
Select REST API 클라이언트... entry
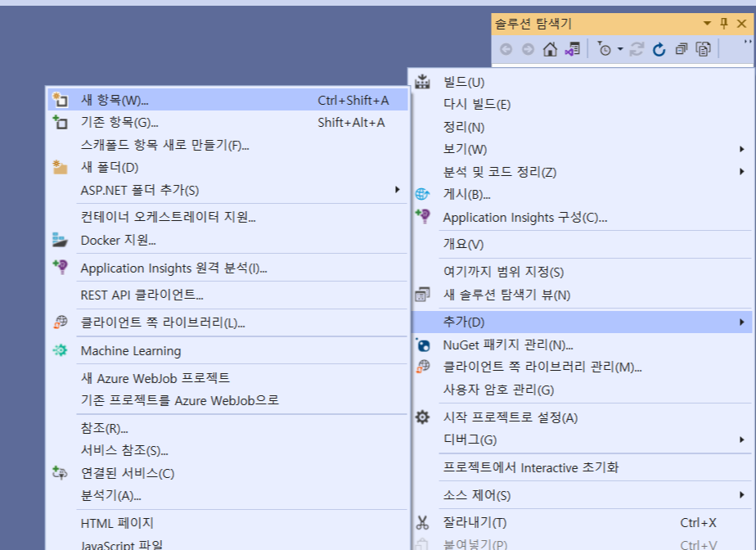pos(227,295)
